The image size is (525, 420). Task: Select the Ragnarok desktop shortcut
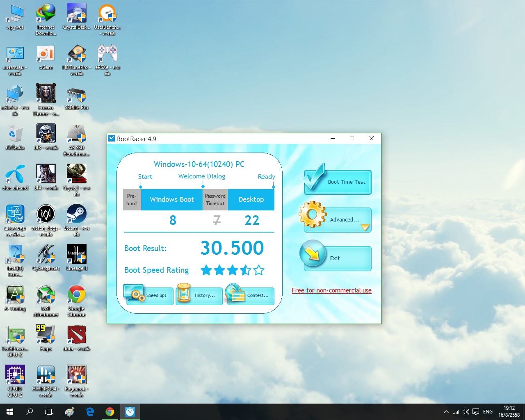pos(77,381)
